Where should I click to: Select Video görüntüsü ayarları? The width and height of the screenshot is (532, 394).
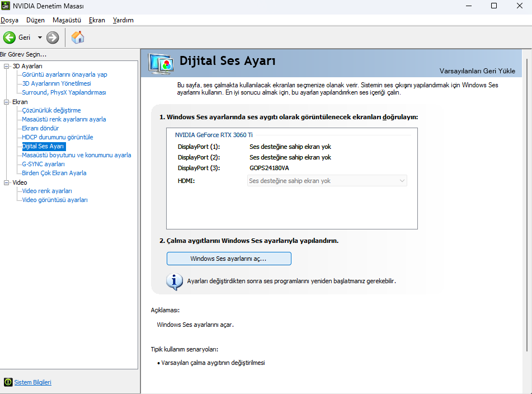pyautogui.click(x=55, y=200)
